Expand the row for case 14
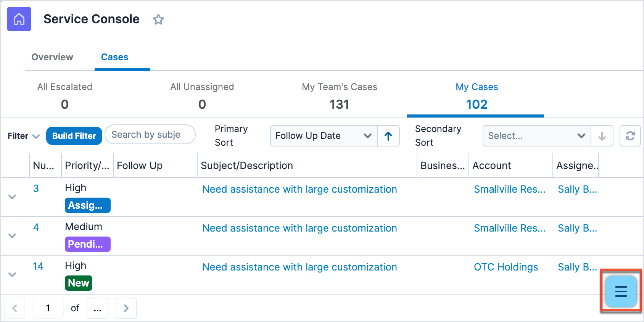Screen dimensions: 644x322 pos(12,275)
